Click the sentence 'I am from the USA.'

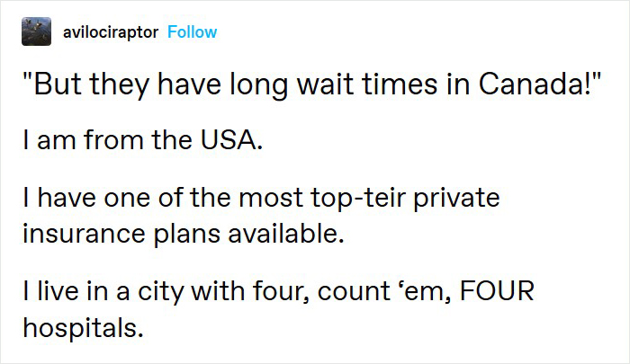coord(143,139)
